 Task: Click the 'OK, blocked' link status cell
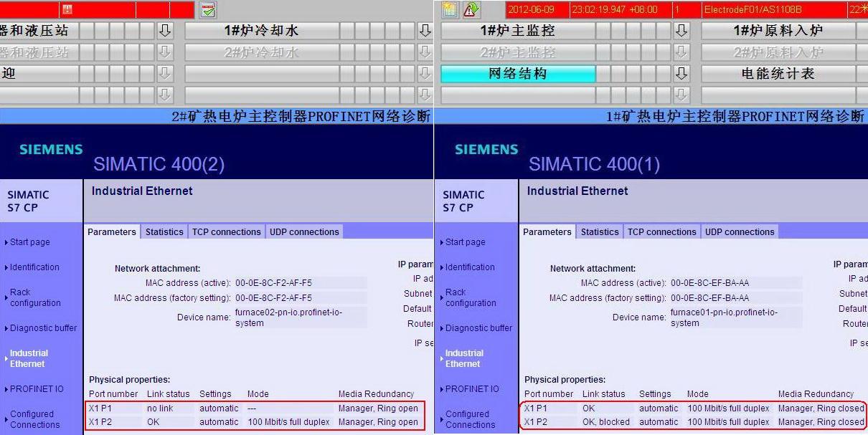tap(606, 422)
